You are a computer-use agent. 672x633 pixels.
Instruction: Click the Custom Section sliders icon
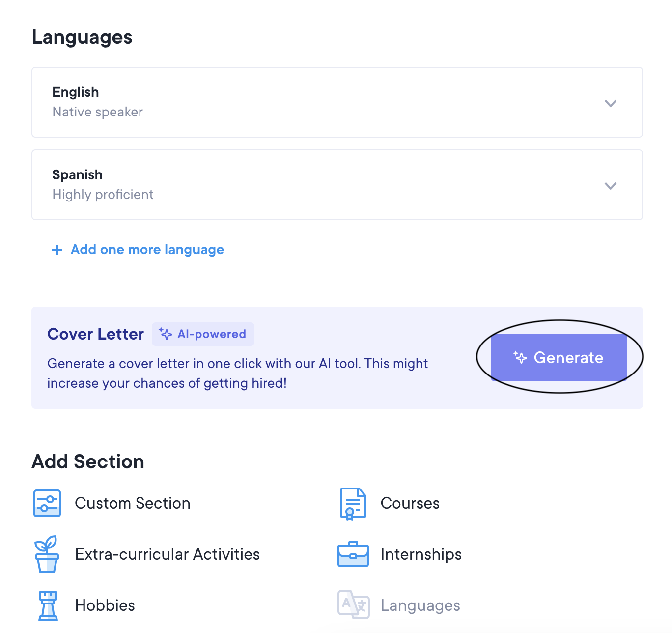coord(47,503)
